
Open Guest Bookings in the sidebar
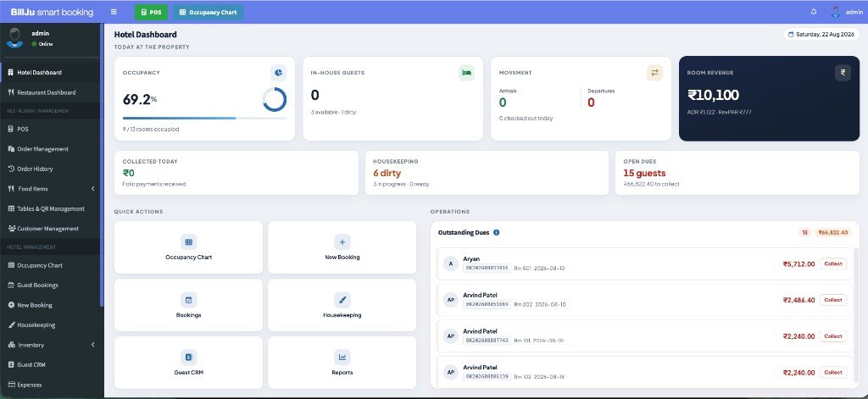pyautogui.click(x=51, y=285)
